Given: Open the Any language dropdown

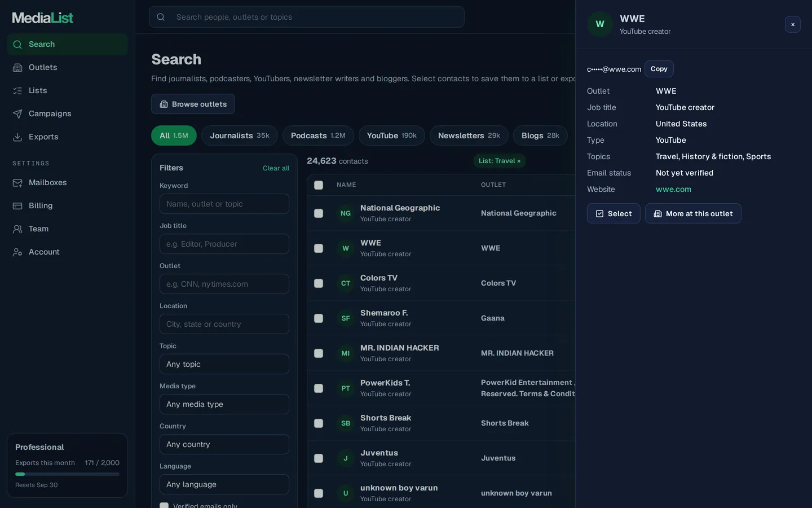Looking at the screenshot, I should pos(224,484).
